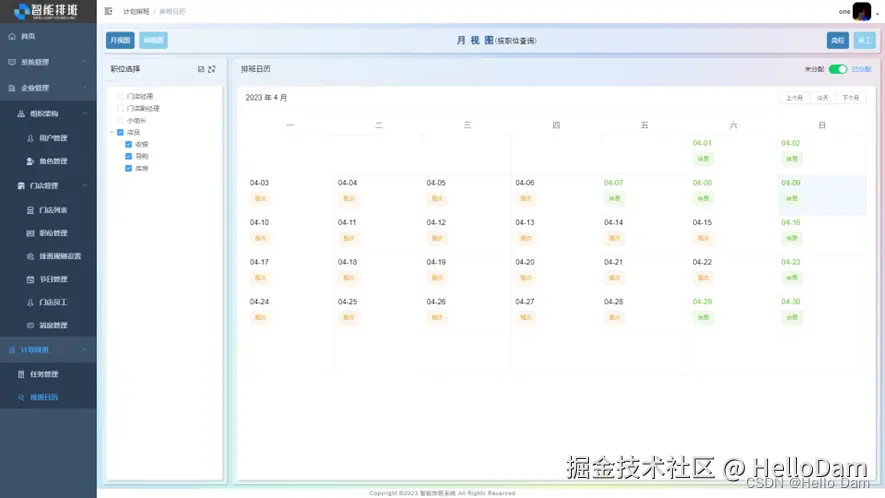Click the 组织架构 hierarchy icon
The image size is (885, 498).
pyautogui.click(x=21, y=113)
